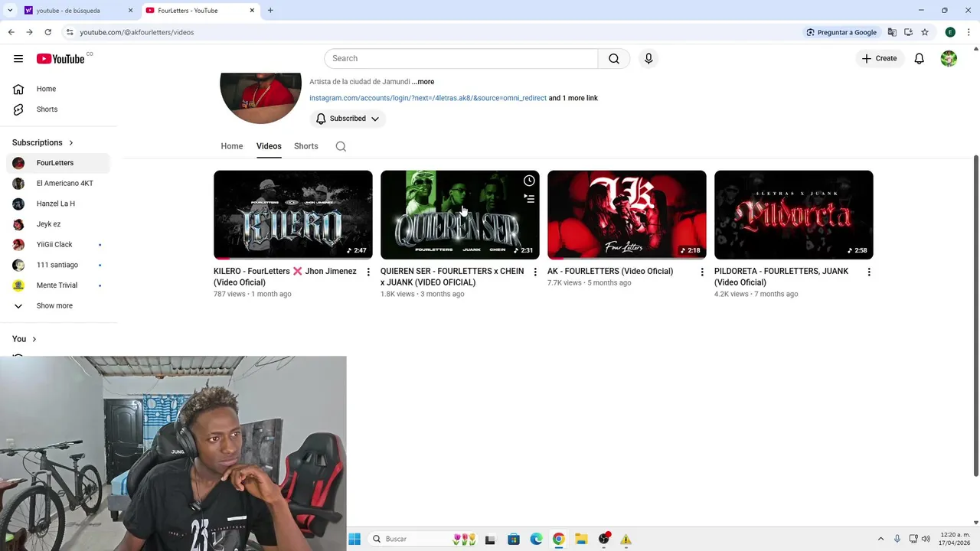Screen dimensions: 980x551
Task: Reload the page in Chrome
Action: coord(47,32)
